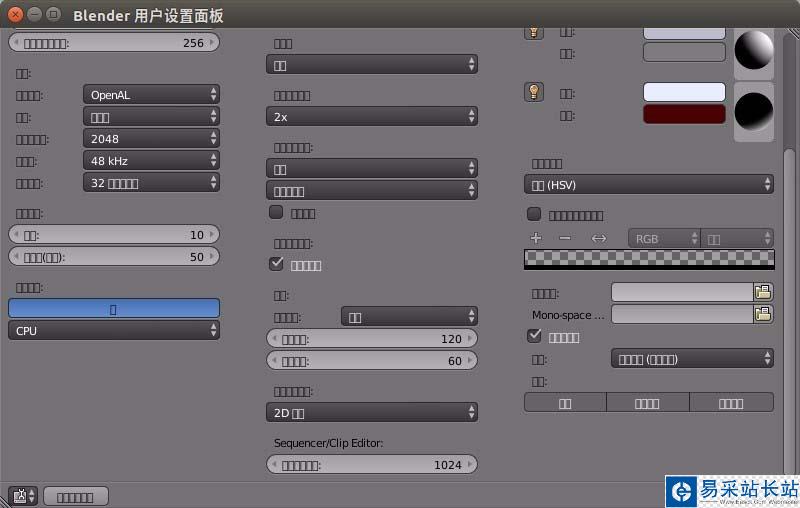Click the plus icon above the checkered color ramp
The height and width of the screenshot is (508, 800).
point(536,238)
